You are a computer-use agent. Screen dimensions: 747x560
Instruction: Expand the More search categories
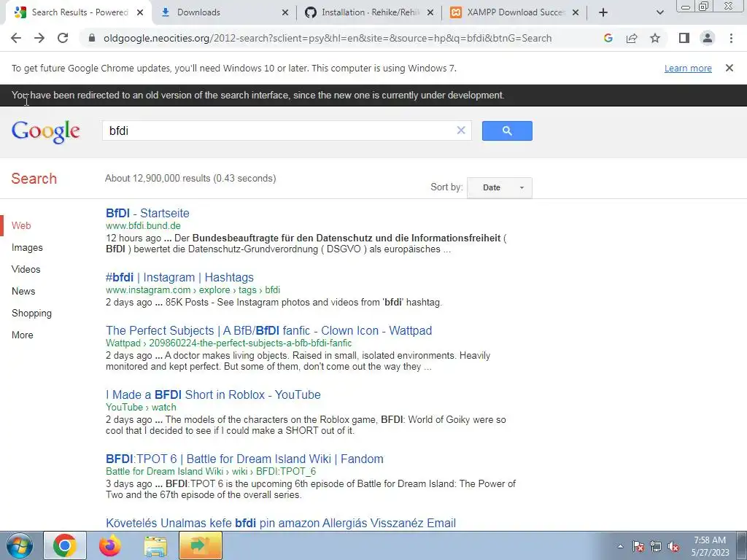coord(23,335)
